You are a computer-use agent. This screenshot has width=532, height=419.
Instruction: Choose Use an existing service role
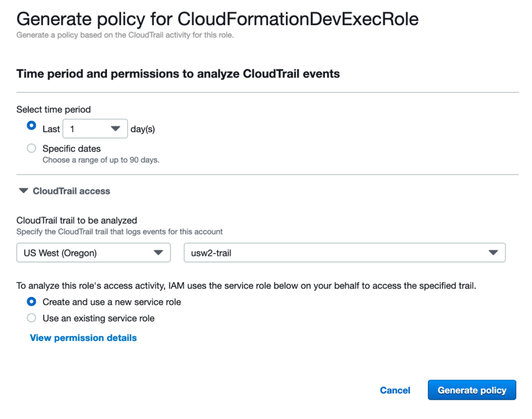(31, 318)
